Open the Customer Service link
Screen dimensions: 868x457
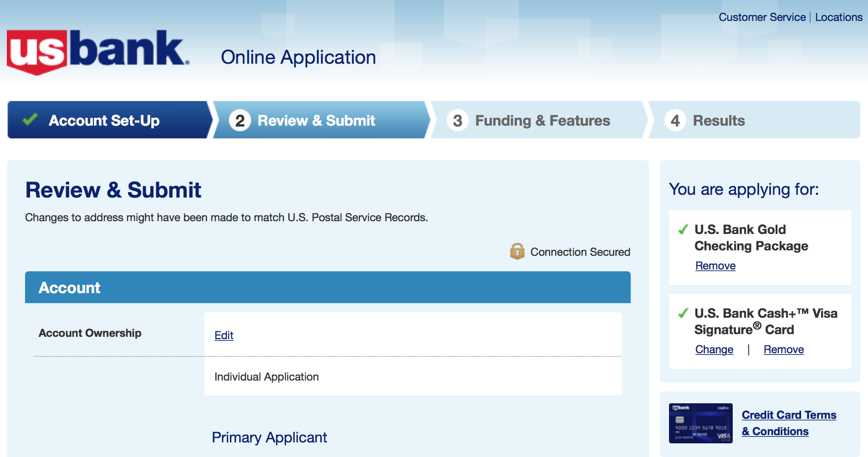[762, 17]
